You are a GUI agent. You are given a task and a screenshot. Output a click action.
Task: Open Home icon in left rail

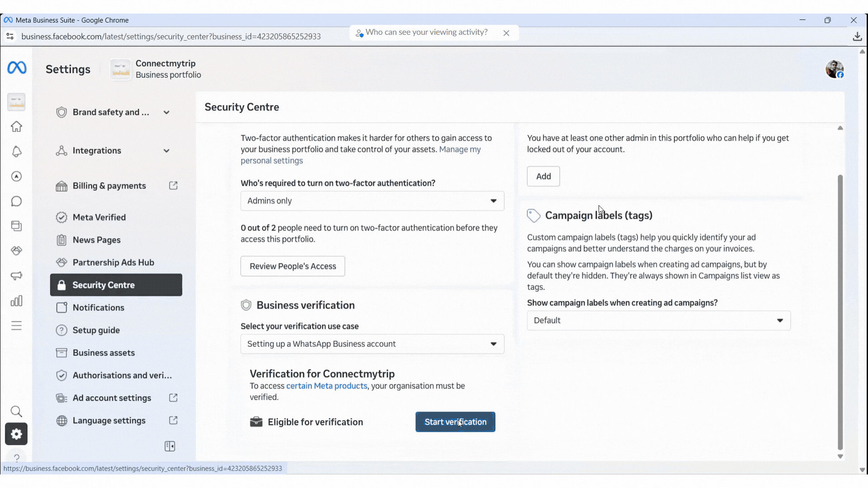(17, 127)
